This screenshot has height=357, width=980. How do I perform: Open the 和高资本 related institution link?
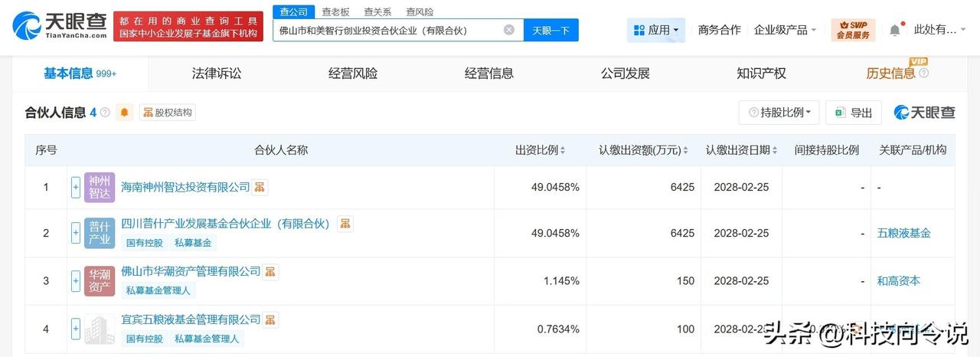[x=899, y=281]
